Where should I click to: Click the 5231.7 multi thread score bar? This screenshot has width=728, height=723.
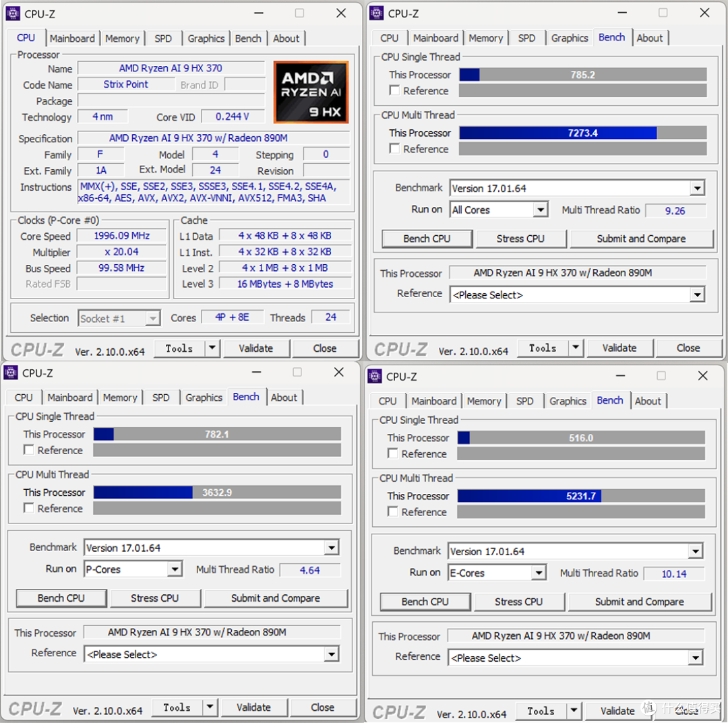(x=581, y=496)
